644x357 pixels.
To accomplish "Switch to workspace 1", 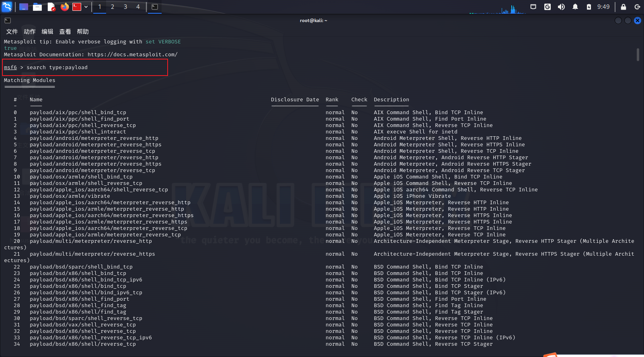I will tap(100, 7).
